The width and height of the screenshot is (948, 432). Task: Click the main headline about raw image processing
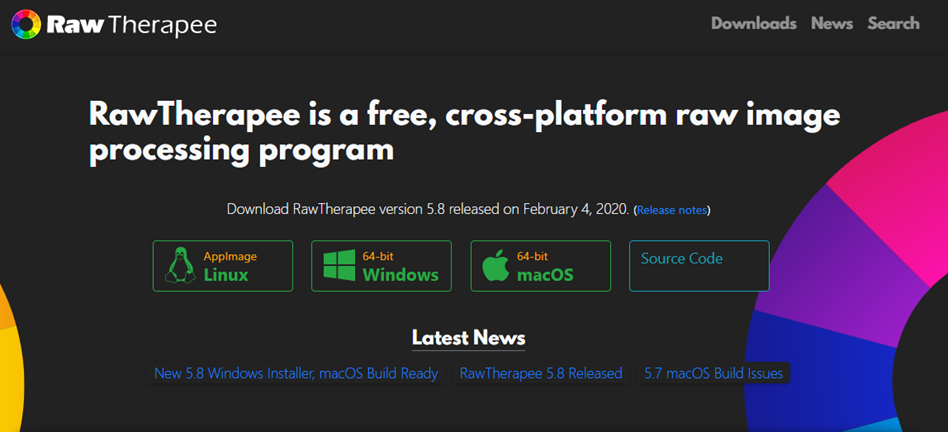point(464,132)
